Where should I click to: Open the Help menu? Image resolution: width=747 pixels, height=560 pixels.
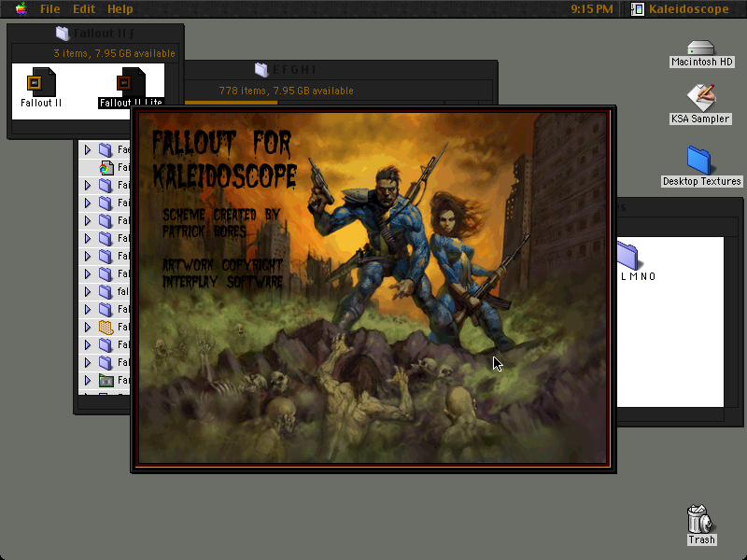[x=120, y=9]
